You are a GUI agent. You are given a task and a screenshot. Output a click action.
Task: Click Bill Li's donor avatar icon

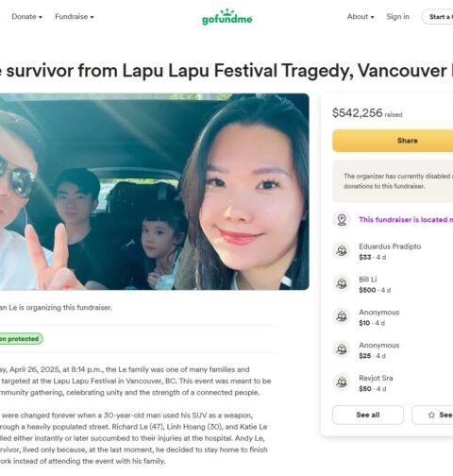342,284
